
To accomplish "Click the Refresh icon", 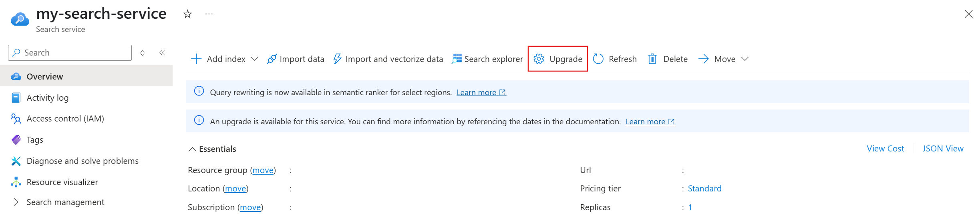I will (x=598, y=59).
